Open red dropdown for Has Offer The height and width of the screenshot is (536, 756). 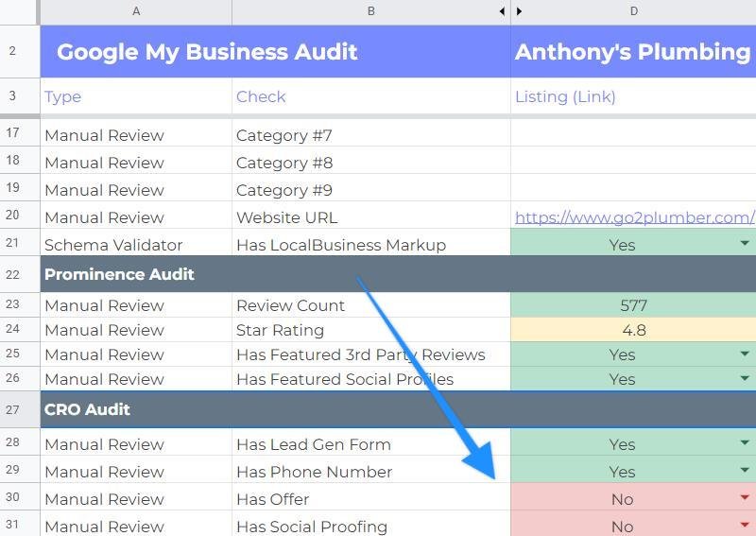click(x=745, y=497)
